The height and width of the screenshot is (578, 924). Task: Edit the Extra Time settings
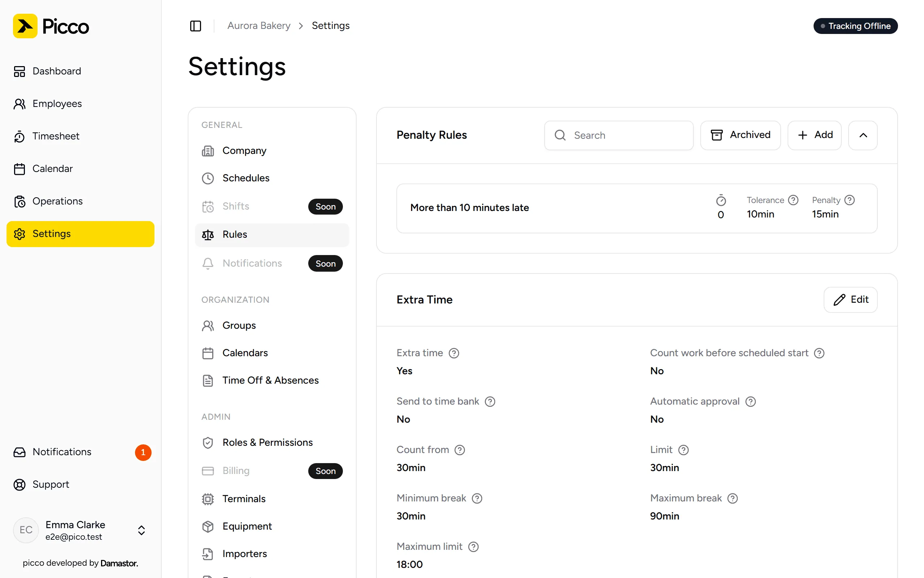(x=850, y=300)
